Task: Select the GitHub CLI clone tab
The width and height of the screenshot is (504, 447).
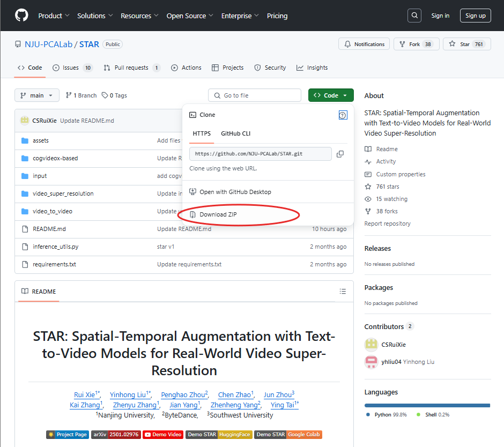Action: (235, 133)
